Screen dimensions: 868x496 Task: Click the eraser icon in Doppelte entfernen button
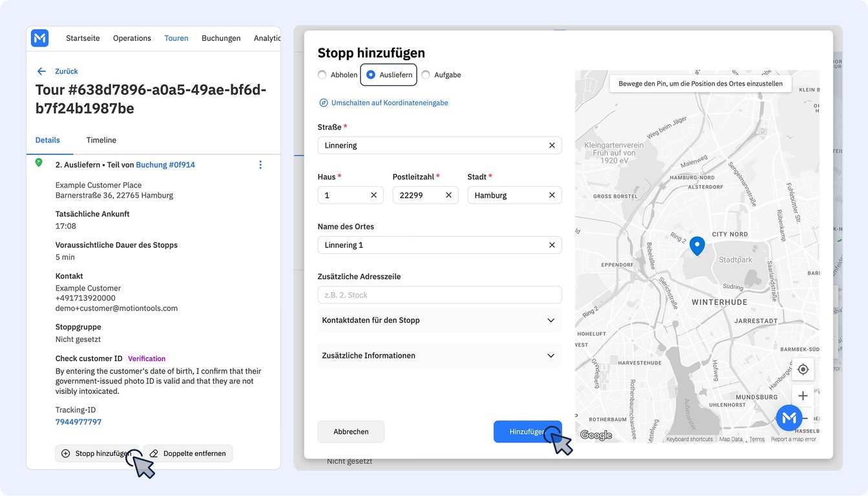[x=154, y=453]
